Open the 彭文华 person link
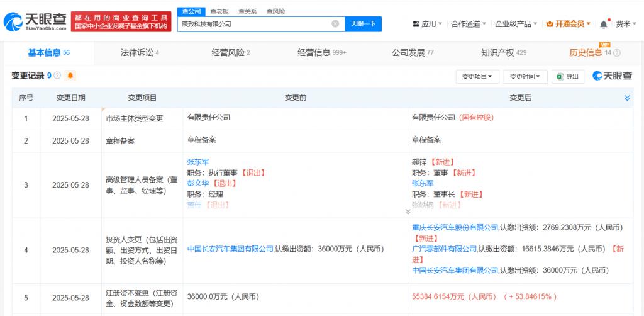The width and height of the screenshot is (644, 316). click(198, 183)
